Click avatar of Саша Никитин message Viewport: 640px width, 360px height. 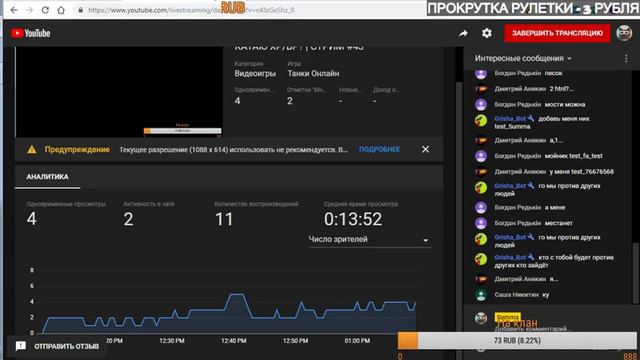[x=481, y=295]
